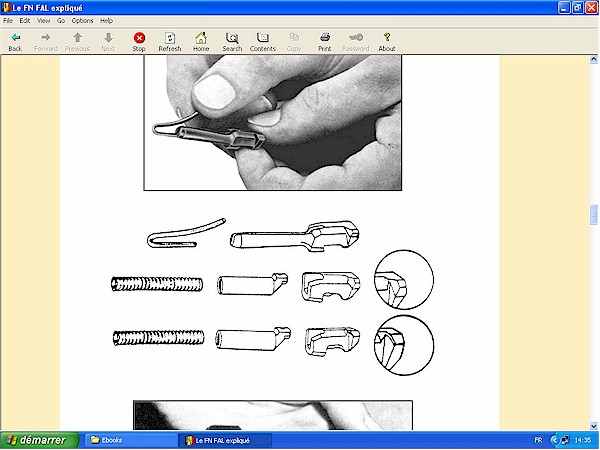Select the Previous up-arrow button
The image size is (600, 450).
pyautogui.click(x=77, y=42)
